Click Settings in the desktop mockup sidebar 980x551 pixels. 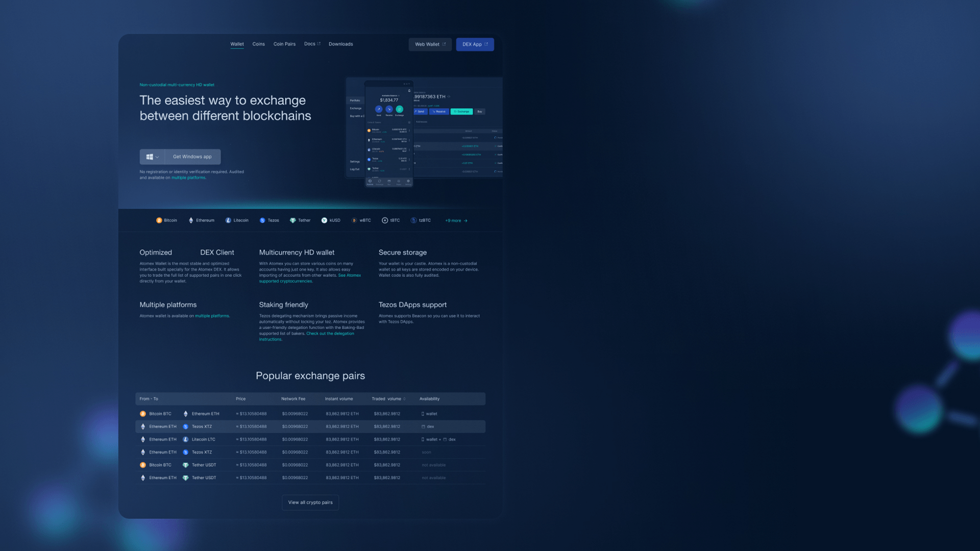[x=355, y=162]
